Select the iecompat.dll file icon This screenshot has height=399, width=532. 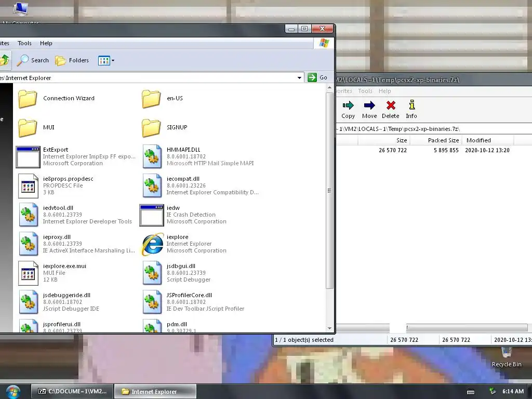tap(152, 186)
